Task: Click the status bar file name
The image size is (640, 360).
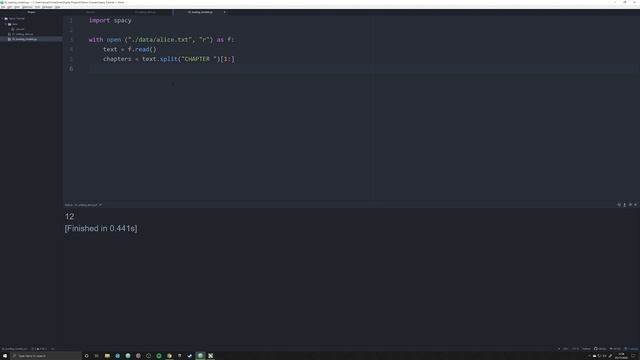Action: click(x=15, y=349)
